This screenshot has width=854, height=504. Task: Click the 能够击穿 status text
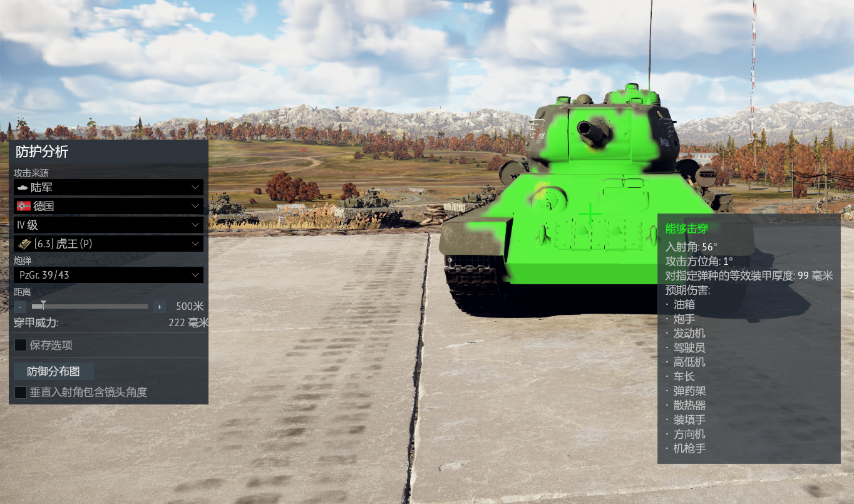686,229
